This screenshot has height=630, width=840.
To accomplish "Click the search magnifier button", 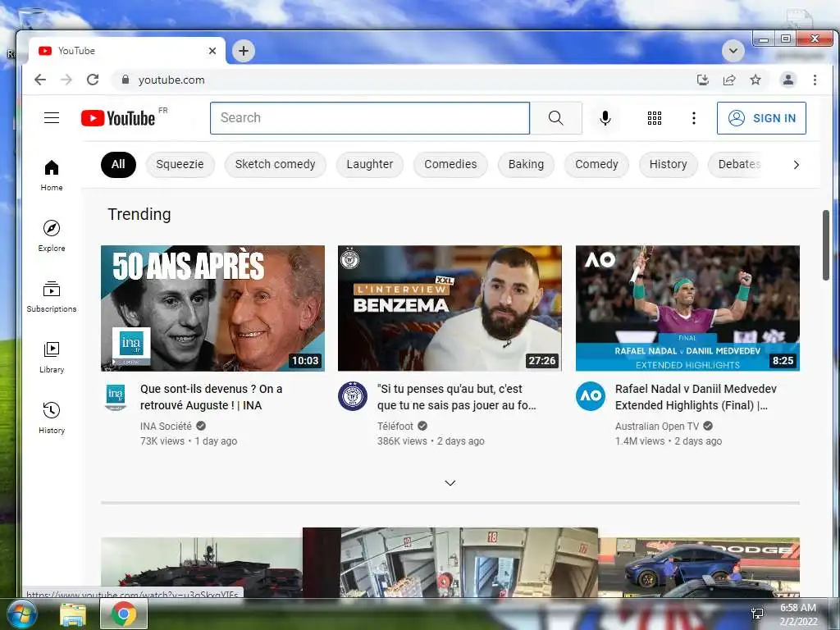I will (555, 118).
